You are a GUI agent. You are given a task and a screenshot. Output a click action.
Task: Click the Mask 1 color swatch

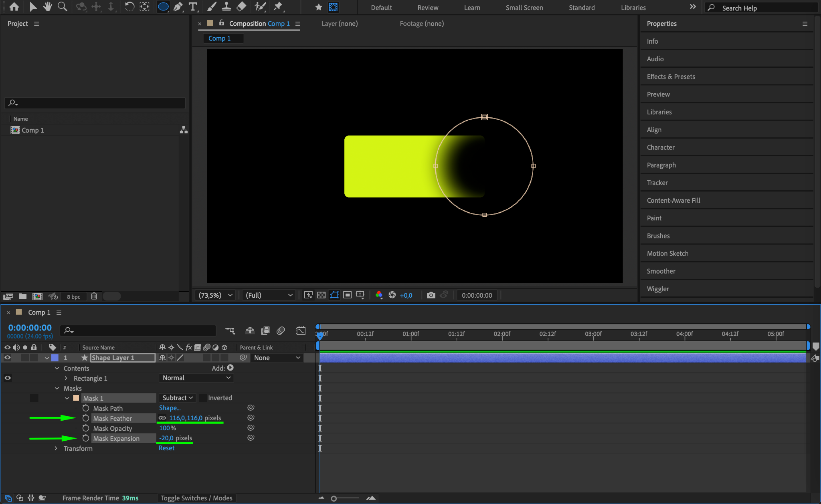coord(76,398)
